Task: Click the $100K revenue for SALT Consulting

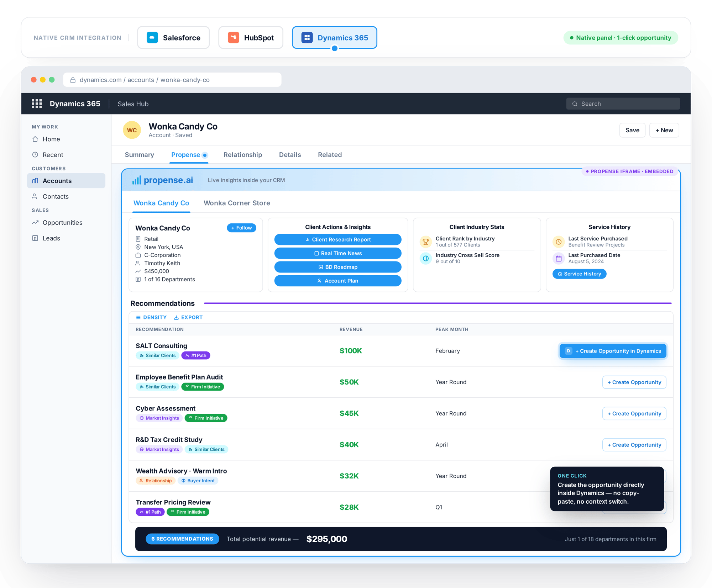Action: [351, 351]
